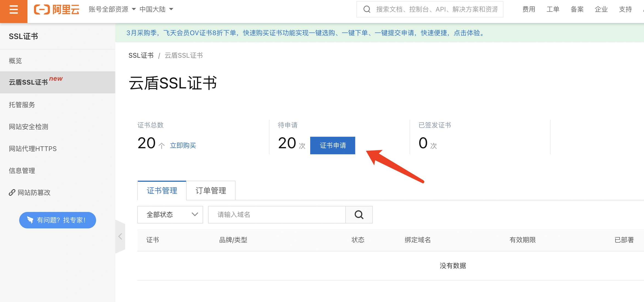Click the blue 证书申请 button
The image size is (644, 302).
pyautogui.click(x=332, y=146)
